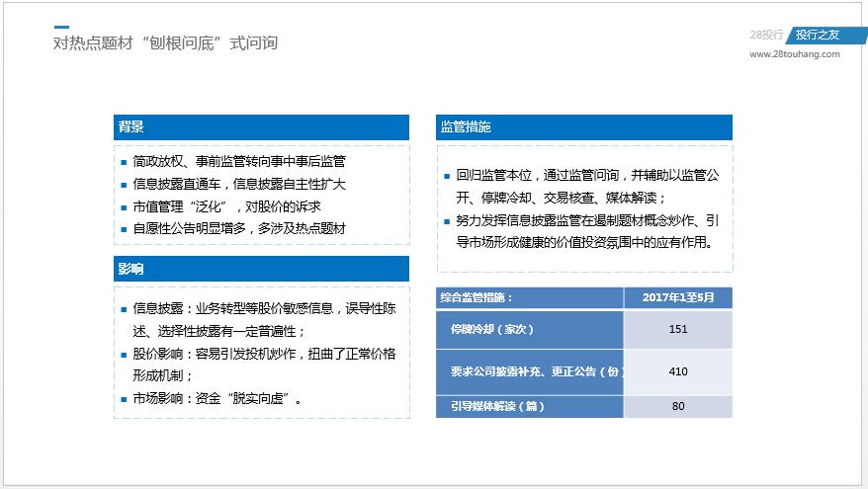Click the line 导市场形成健康的价值投资氛围中的应有作用
This screenshot has width=868, height=489.
click(x=584, y=242)
